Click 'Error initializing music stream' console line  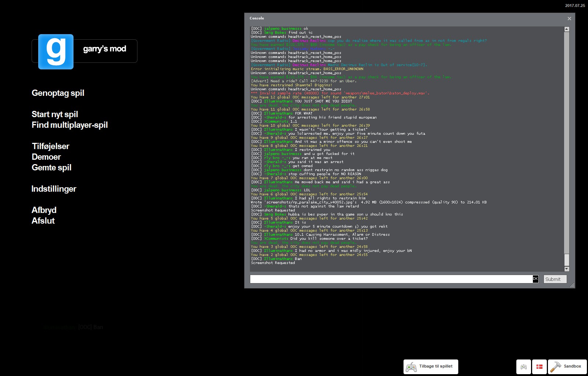(x=307, y=69)
